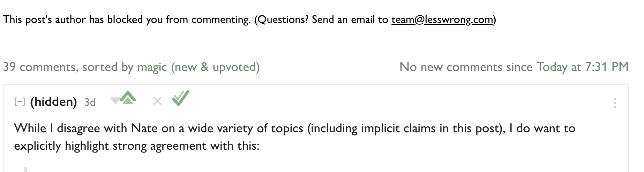Open the magic (new & upvoted) sort dropdown

tap(198, 67)
